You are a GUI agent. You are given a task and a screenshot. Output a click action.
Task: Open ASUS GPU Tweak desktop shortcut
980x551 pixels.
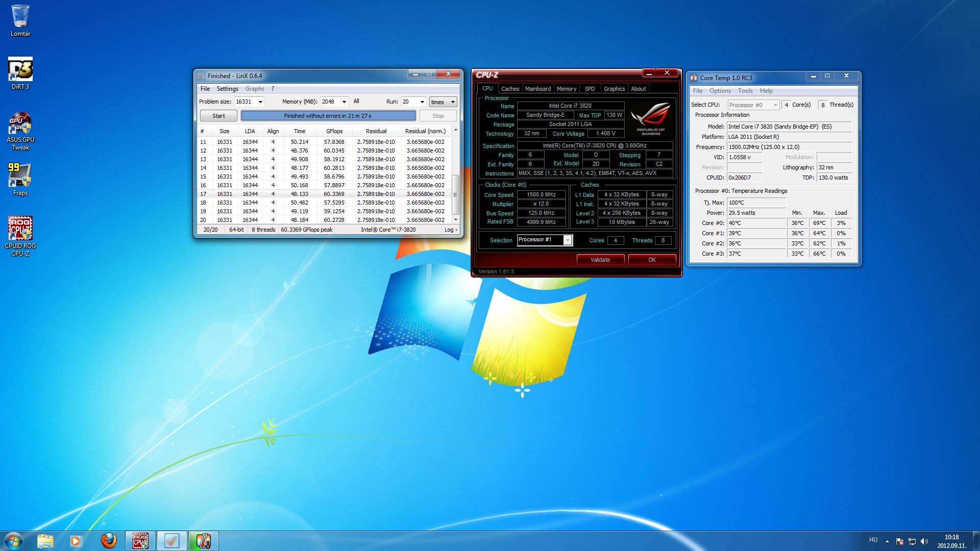pos(20,131)
